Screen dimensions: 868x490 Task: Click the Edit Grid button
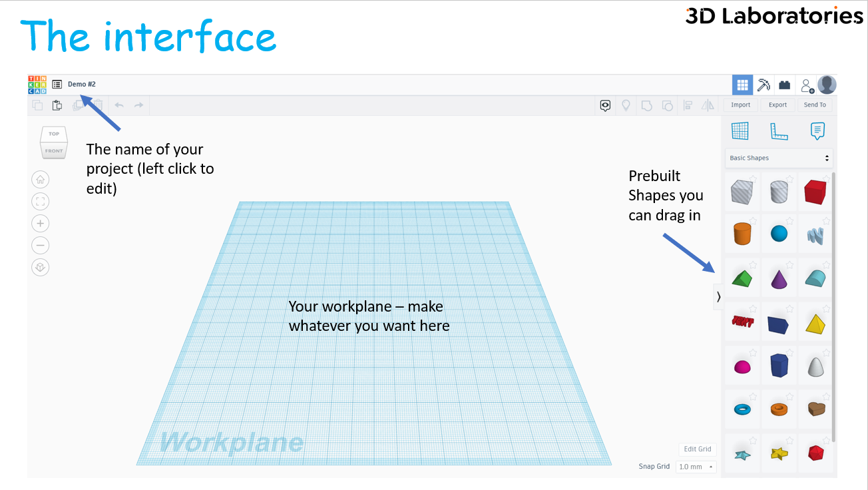point(698,449)
